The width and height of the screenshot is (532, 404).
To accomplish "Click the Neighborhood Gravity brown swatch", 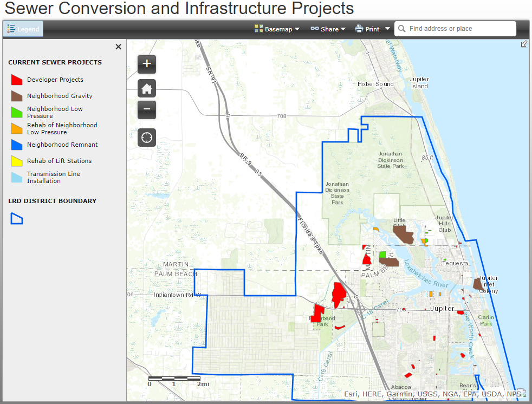I will click(x=17, y=96).
